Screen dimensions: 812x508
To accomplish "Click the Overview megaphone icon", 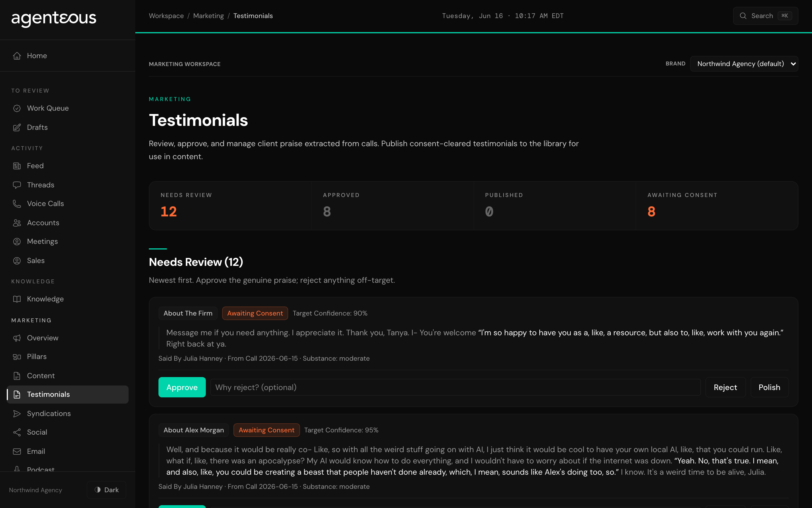I will (17, 338).
